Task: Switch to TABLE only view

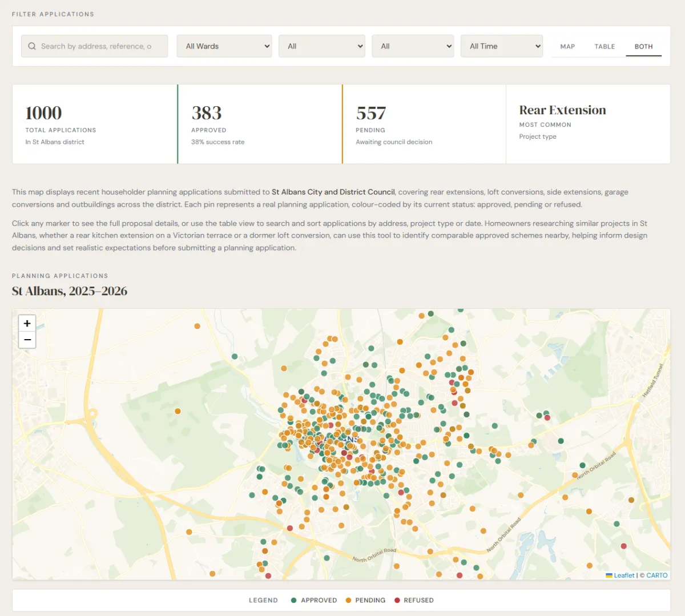Action: pyautogui.click(x=605, y=47)
